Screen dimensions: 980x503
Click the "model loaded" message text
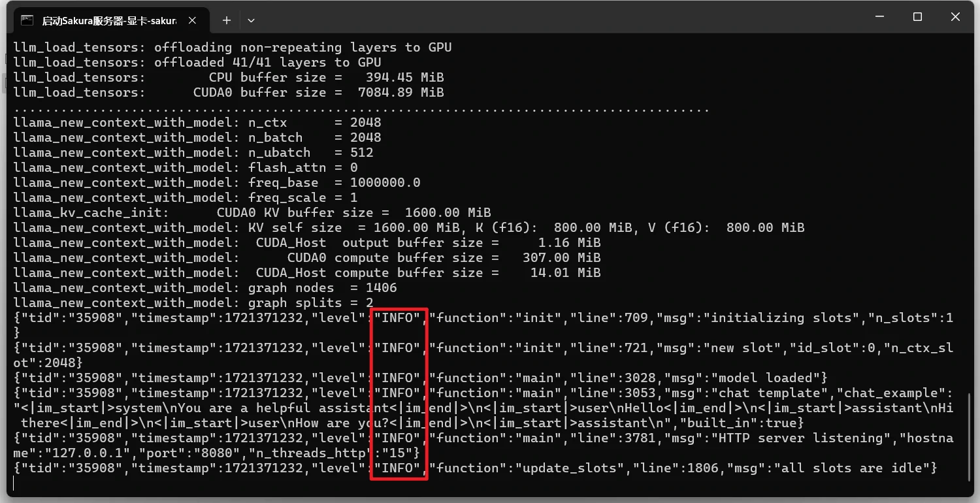pyautogui.click(x=768, y=378)
